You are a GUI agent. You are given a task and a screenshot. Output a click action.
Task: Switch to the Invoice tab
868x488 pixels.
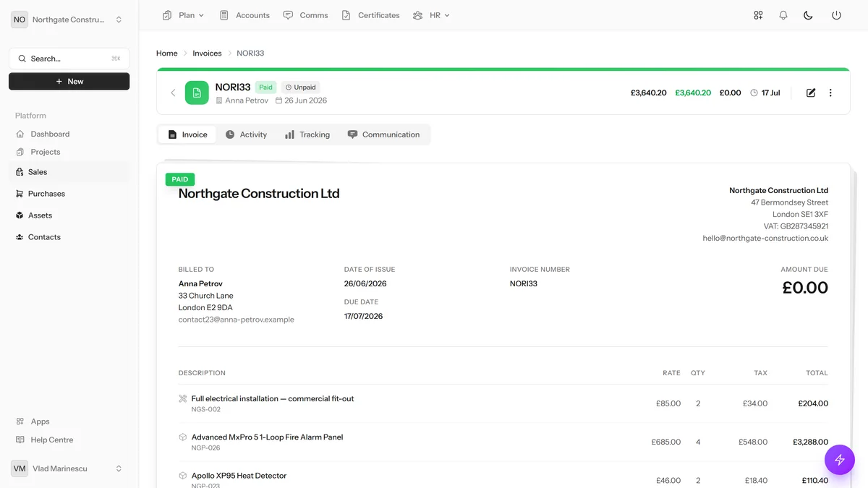coord(187,134)
